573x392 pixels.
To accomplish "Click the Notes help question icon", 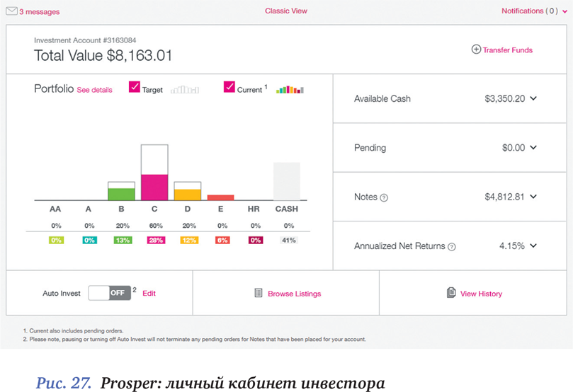I will 384,198.
